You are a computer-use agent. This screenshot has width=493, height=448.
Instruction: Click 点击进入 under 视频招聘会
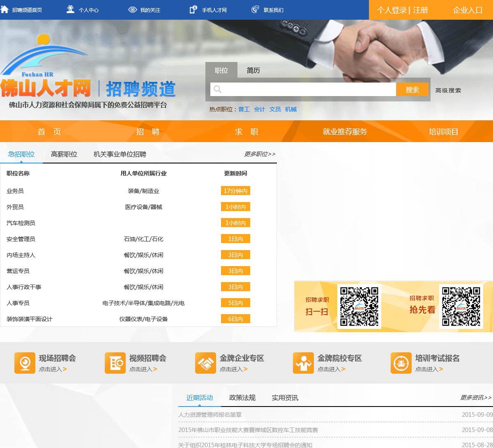click(143, 369)
